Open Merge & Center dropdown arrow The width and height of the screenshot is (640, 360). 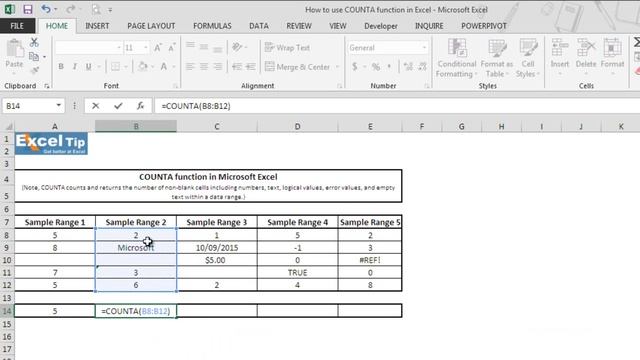(x=338, y=67)
